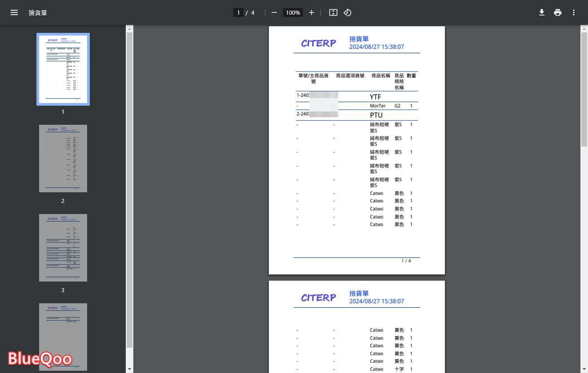Click the main document vertical scrollbar thumb
The height and width of the screenshot is (373, 588).
[584, 89]
